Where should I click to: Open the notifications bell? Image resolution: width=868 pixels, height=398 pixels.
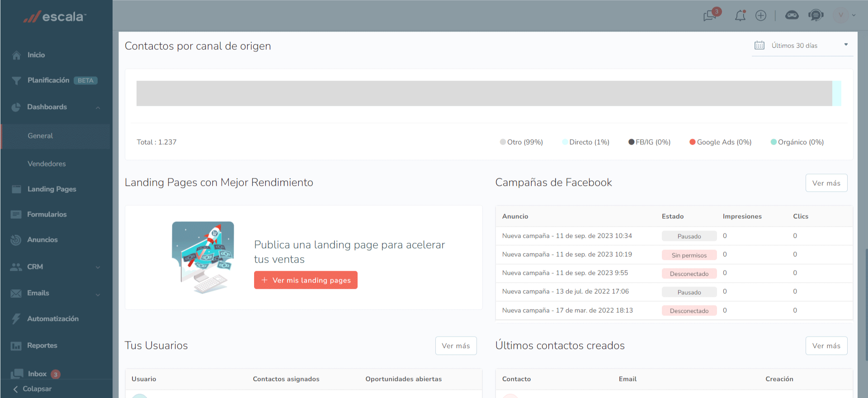(x=740, y=16)
